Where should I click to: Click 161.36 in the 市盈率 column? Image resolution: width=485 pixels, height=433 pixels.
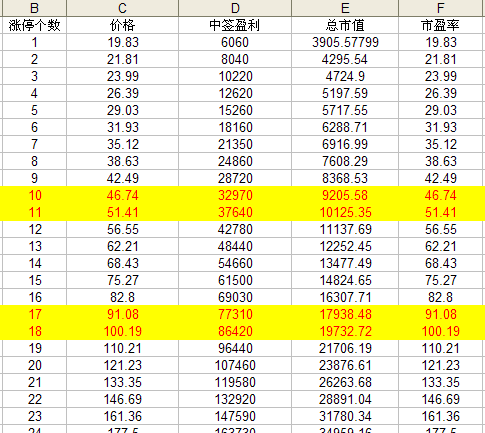pyautogui.click(x=441, y=416)
